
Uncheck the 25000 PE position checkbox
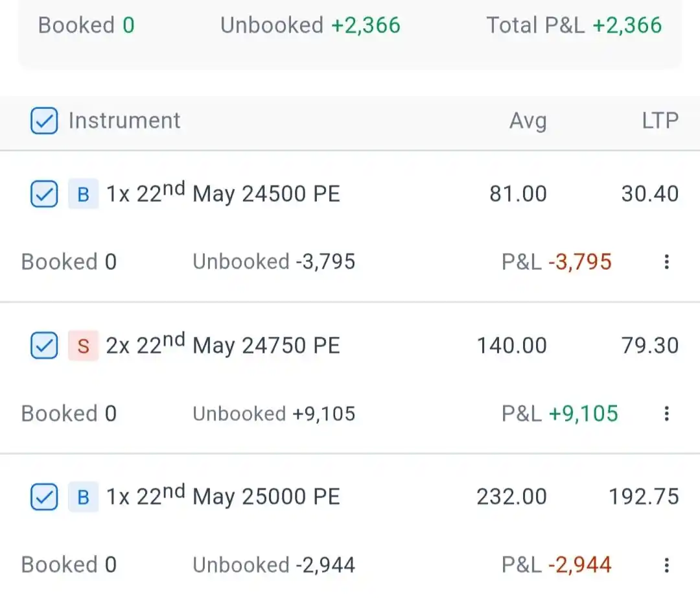pyautogui.click(x=44, y=497)
